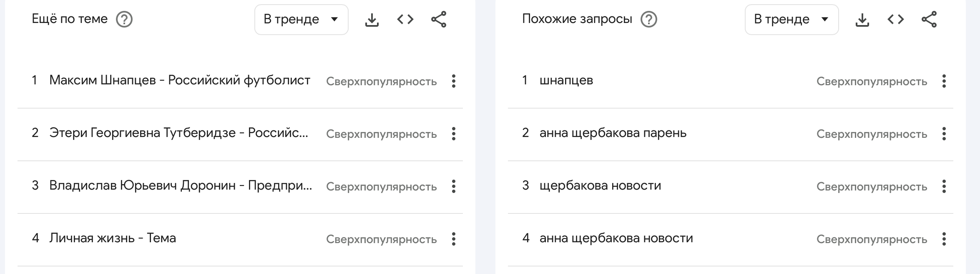Open the 'щербакова новости' query
The image size is (980, 274).
click(x=600, y=185)
